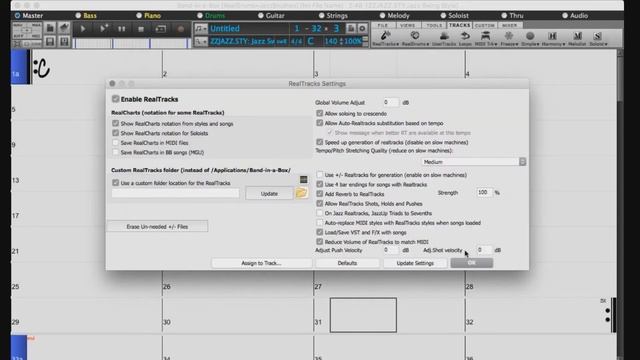Click the New song pencil icon
The width and height of the screenshot is (640, 360).
click(x=64, y=28)
